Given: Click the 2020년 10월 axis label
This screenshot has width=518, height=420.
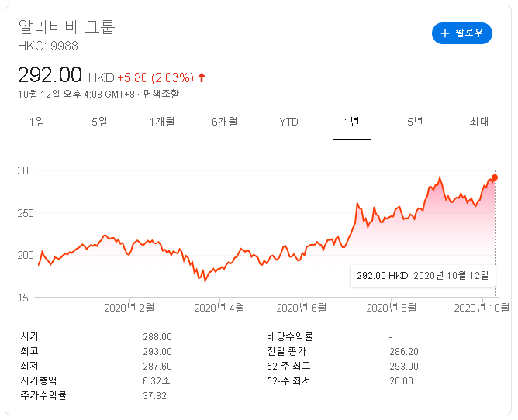Looking at the screenshot, I should (x=482, y=308).
